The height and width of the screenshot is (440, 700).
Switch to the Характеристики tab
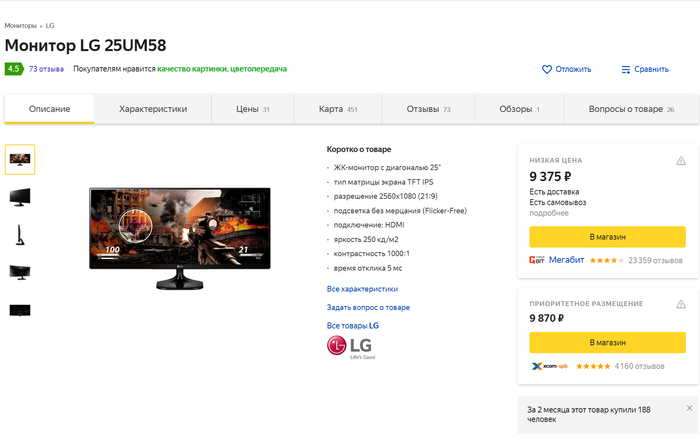coord(153,109)
